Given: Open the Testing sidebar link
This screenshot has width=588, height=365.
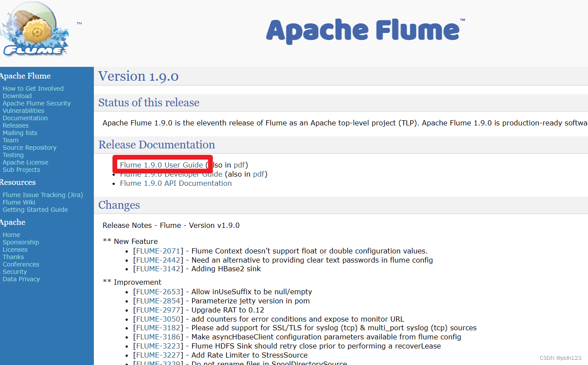Looking at the screenshot, I should tap(13, 155).
